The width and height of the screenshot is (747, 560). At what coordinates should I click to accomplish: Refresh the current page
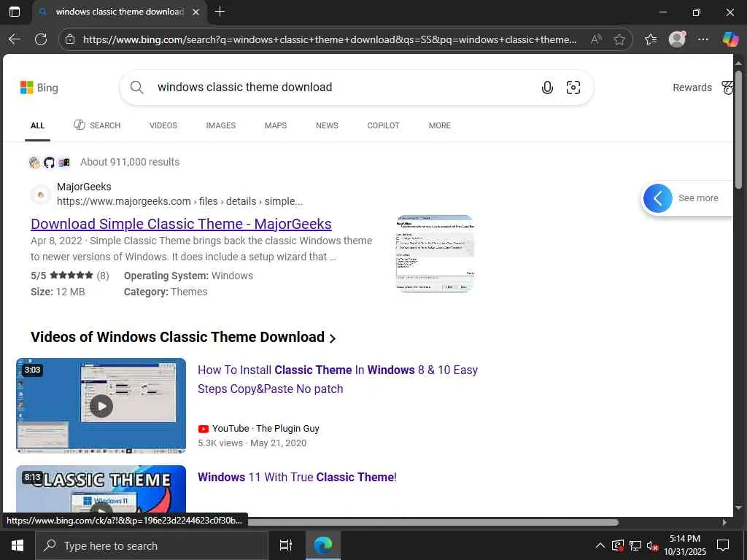tap(41, 39)
